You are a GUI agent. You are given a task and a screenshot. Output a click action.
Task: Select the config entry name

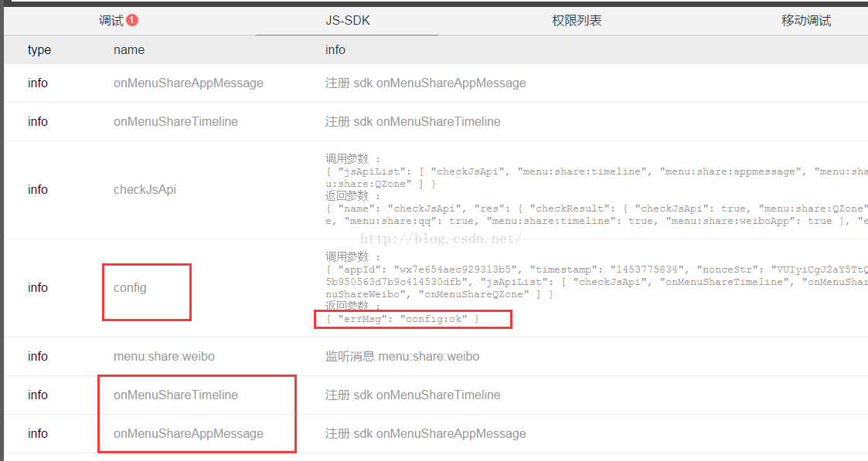pos(130,287)
